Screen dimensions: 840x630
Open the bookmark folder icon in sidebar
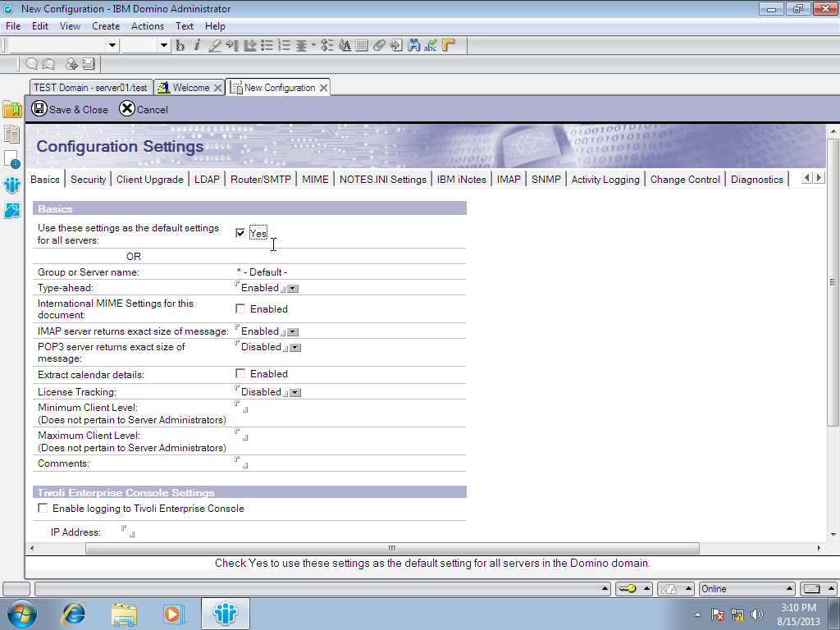(x=11, y=109)
